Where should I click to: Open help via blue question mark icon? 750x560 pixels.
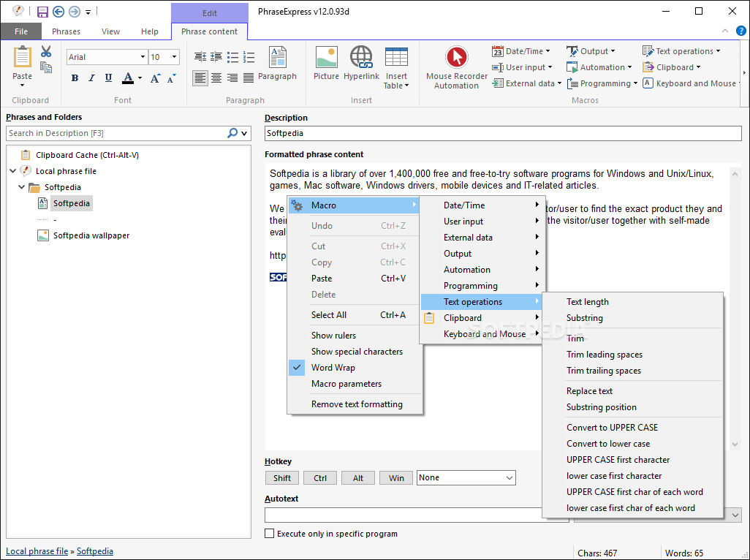tap(741, 31)
